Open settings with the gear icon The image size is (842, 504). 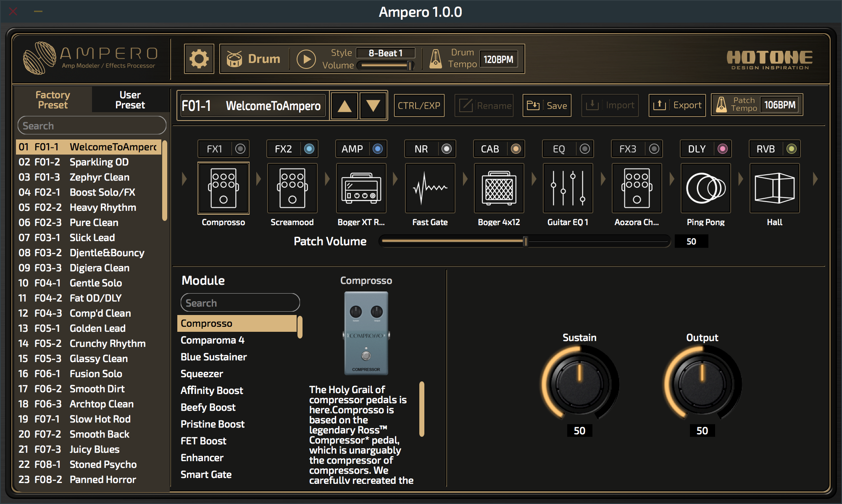point(199,59)
